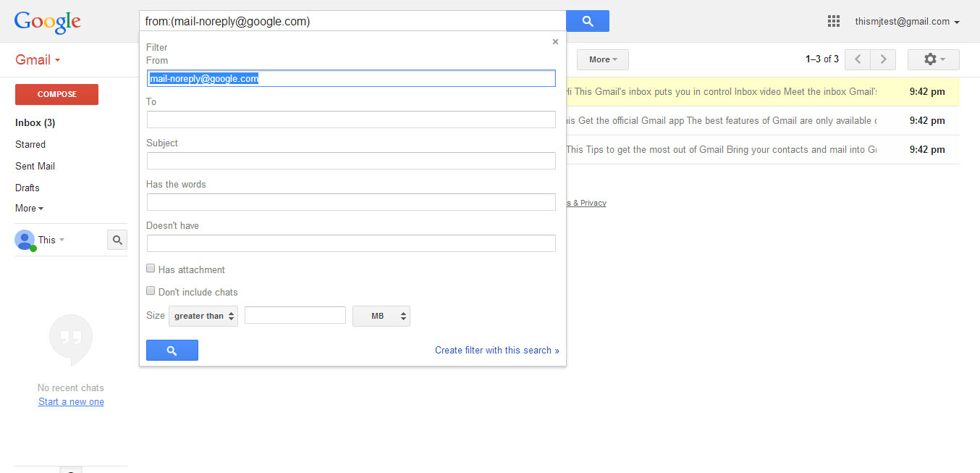
Task: Run search with the filter panel magnifier button
Action: click(172, 351)
